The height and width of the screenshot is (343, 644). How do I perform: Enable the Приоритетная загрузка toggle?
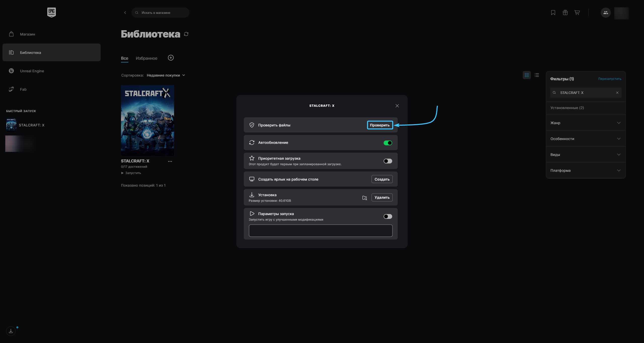coord(388,161)
